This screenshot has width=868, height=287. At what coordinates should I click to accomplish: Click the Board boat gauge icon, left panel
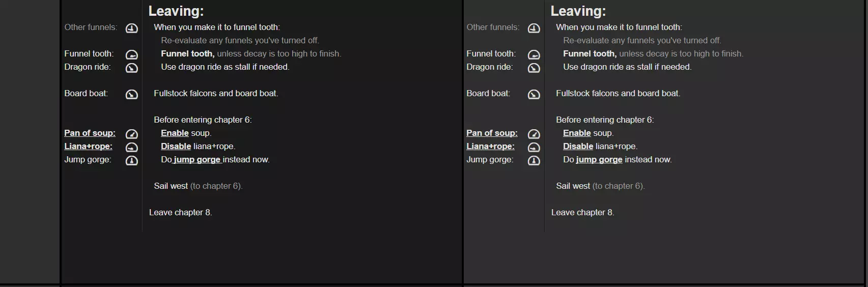pos(131,95)
